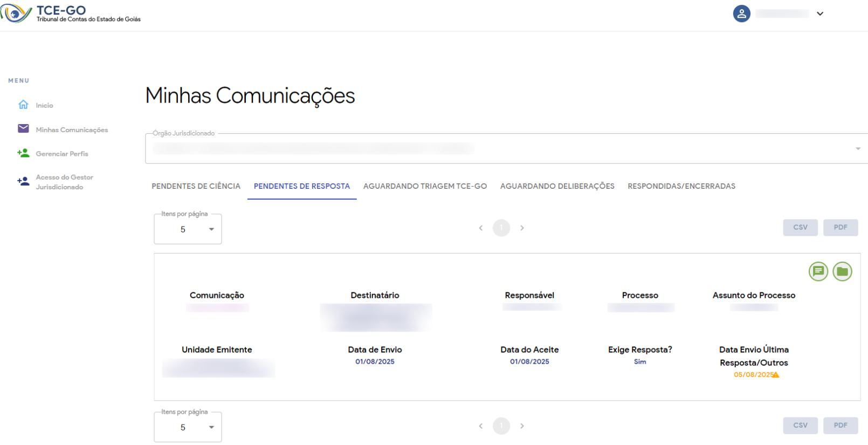
Task: Export with the top PDF button
Action: (840, 228)
